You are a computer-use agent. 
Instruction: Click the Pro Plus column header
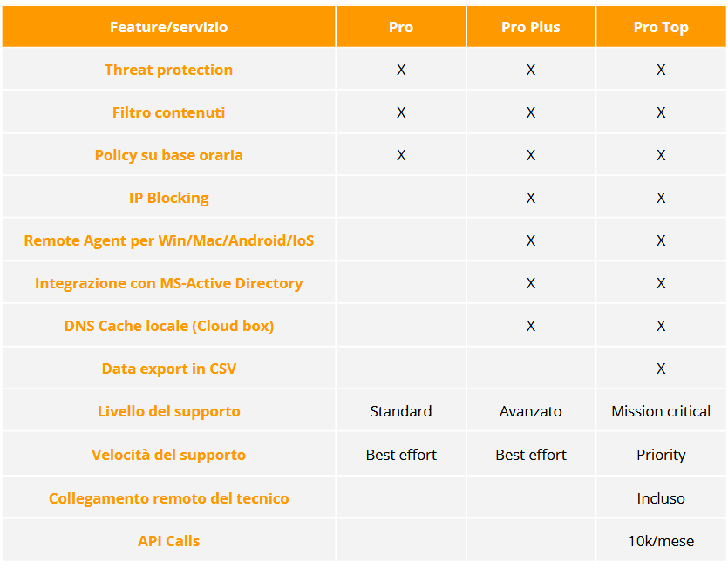[531, 27]
